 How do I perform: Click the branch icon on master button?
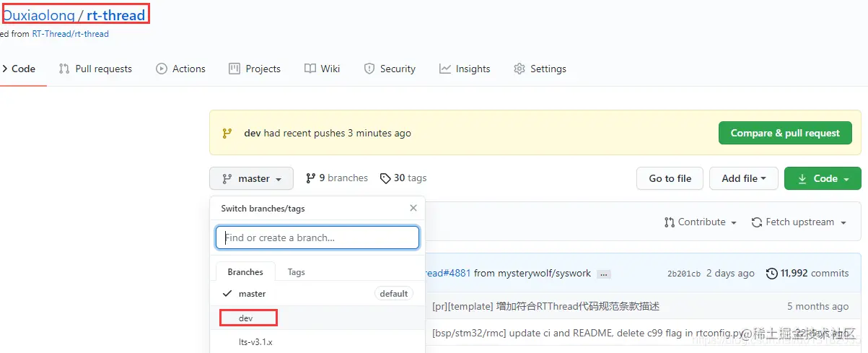coord(227,178)
